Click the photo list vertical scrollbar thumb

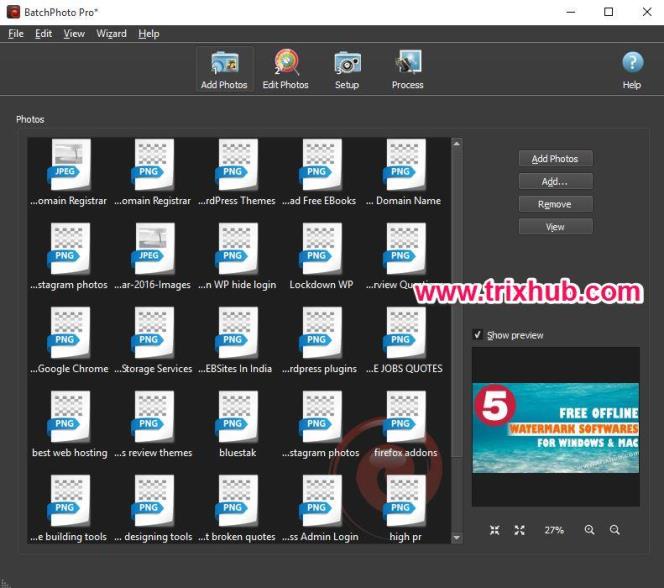coord(456,303)
